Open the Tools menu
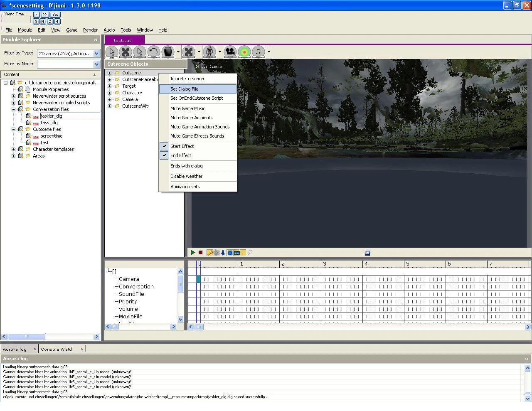The image size is (532, 411). tap(126, 30)
